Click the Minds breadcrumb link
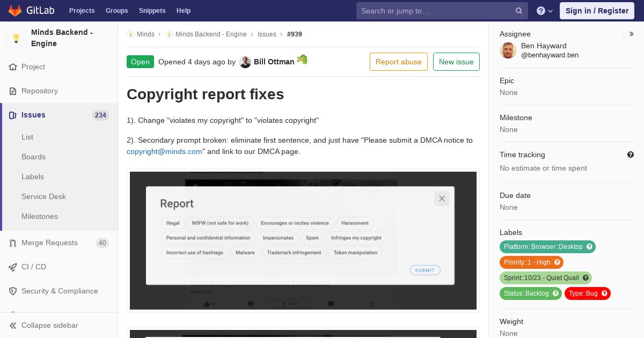This screenshot has width=644, height=338. tap(145, 34)
